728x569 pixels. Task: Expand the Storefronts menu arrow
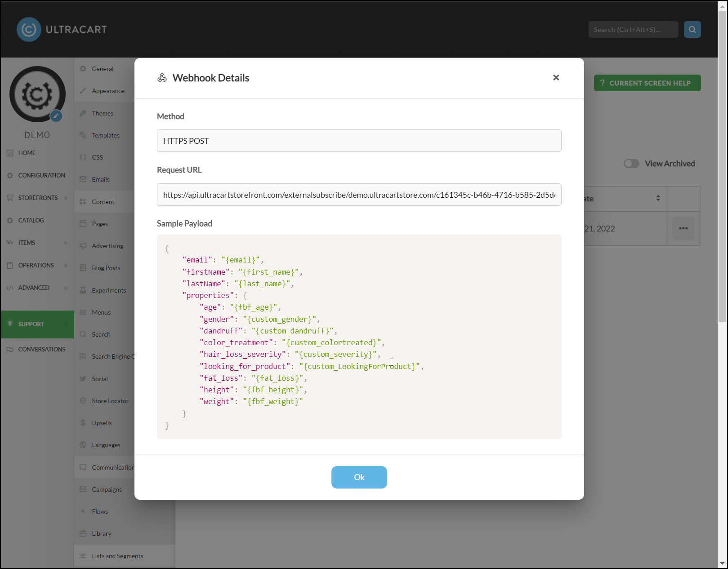(66, 198)
